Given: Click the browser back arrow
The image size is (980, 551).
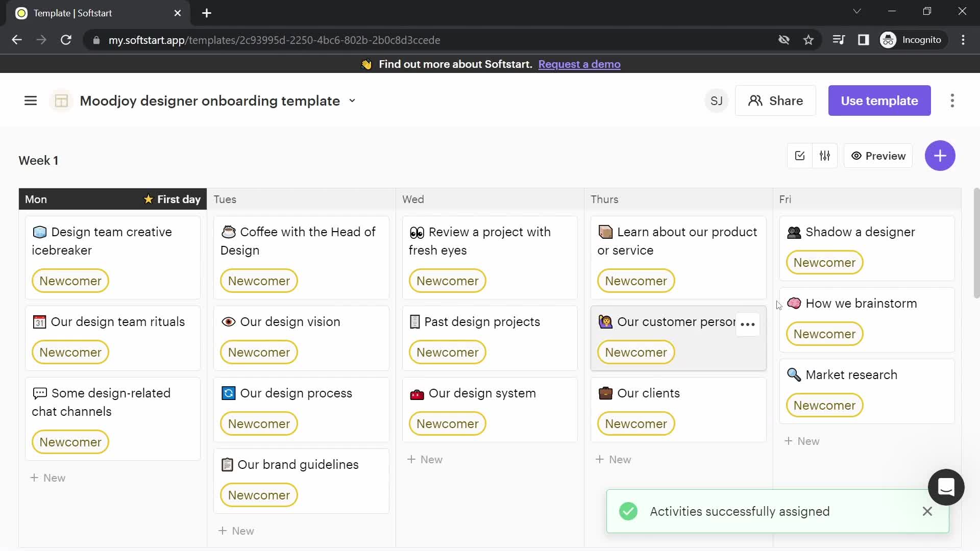Looking at the screenshot, I should (x=17, y=40).
